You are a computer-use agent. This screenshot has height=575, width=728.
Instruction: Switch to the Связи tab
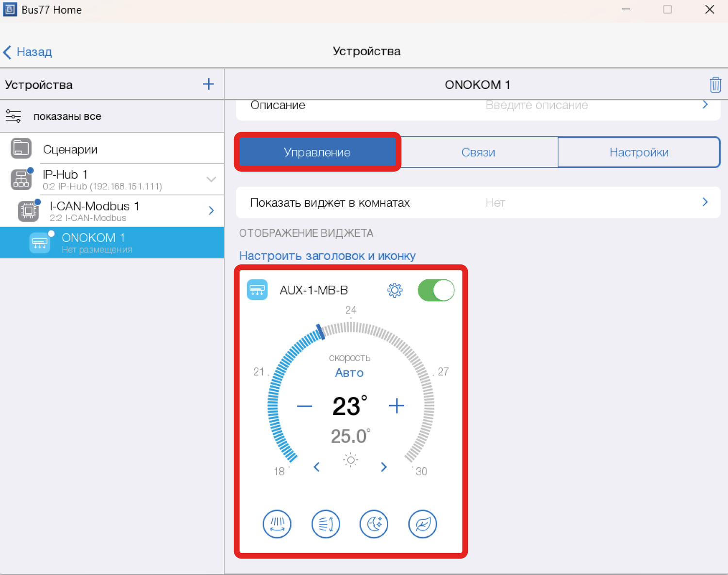pos(478,152)
